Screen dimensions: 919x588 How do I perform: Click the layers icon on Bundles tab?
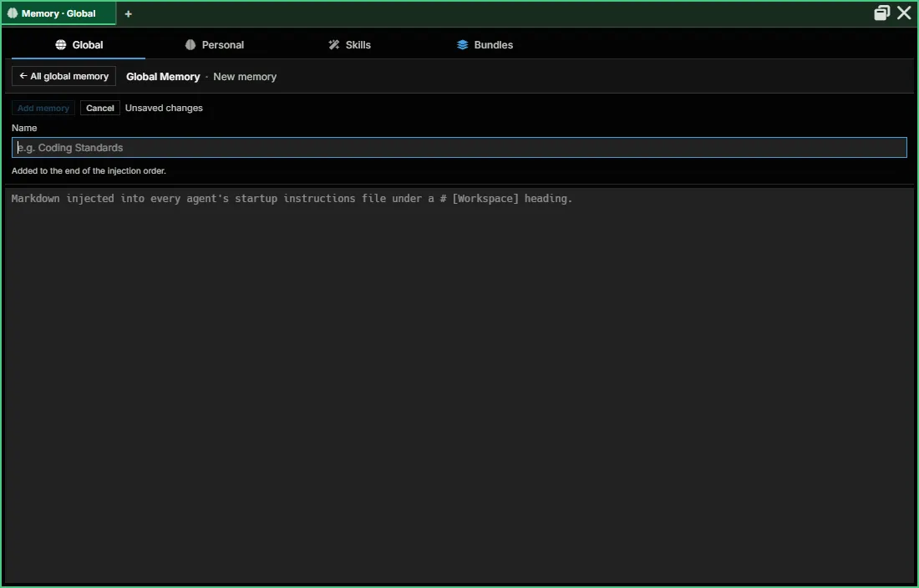[463, 45]
